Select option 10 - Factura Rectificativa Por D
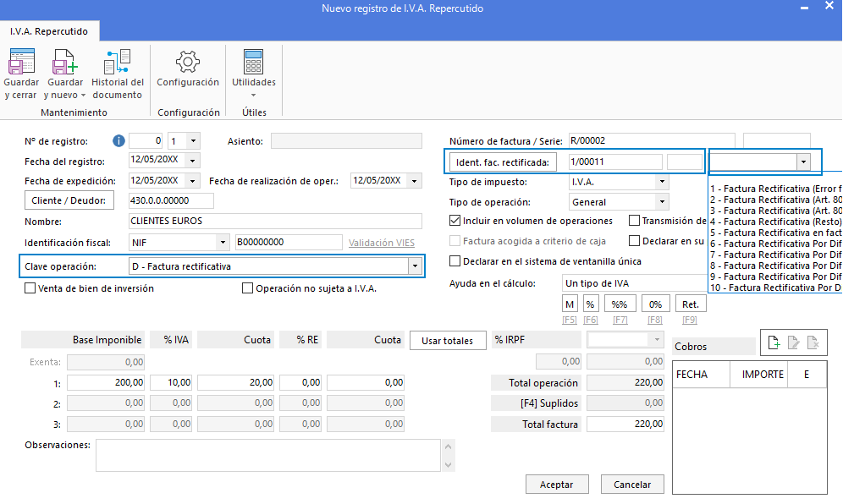Screen dimensions: 843x504 [776, 288]
